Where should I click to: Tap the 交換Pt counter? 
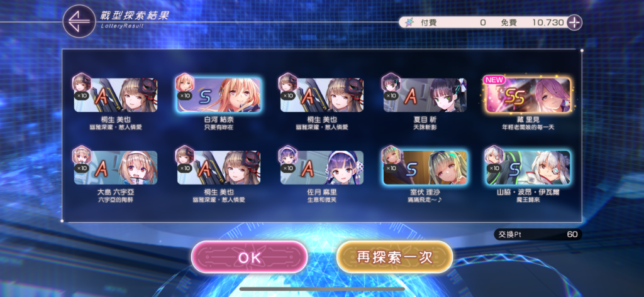click(538, 235)
